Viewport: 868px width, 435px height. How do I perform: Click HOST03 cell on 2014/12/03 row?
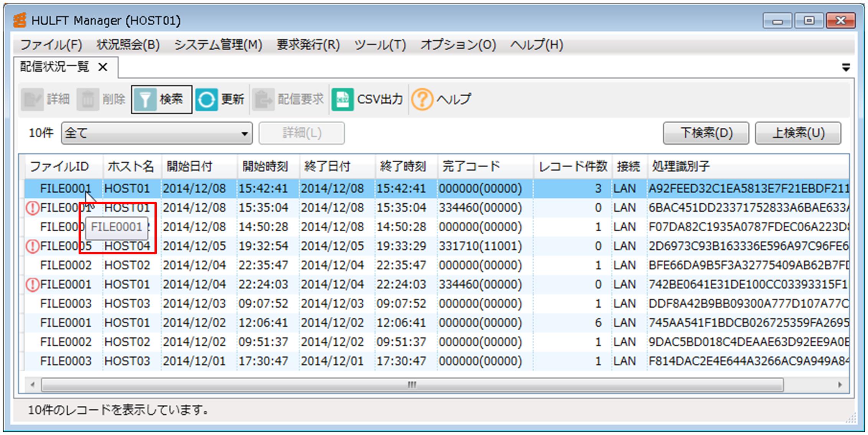(x=127, y=304)
